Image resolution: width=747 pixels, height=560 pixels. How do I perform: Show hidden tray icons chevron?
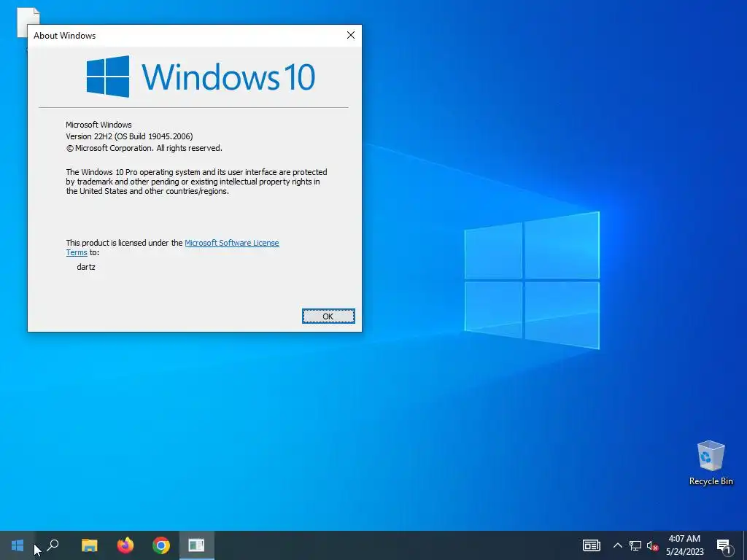click(617, 545)
